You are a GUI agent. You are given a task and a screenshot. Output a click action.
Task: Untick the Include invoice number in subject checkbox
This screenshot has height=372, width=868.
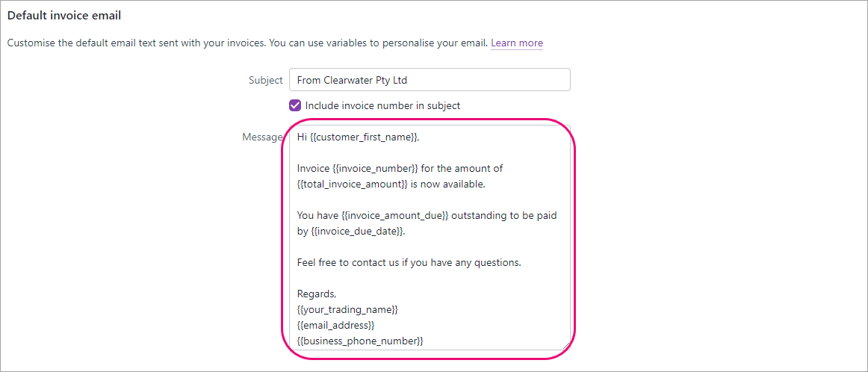[295, 105]
